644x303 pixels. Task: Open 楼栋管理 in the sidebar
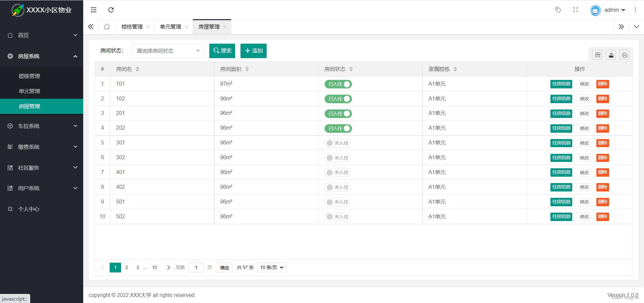click(x=42, y=76)
